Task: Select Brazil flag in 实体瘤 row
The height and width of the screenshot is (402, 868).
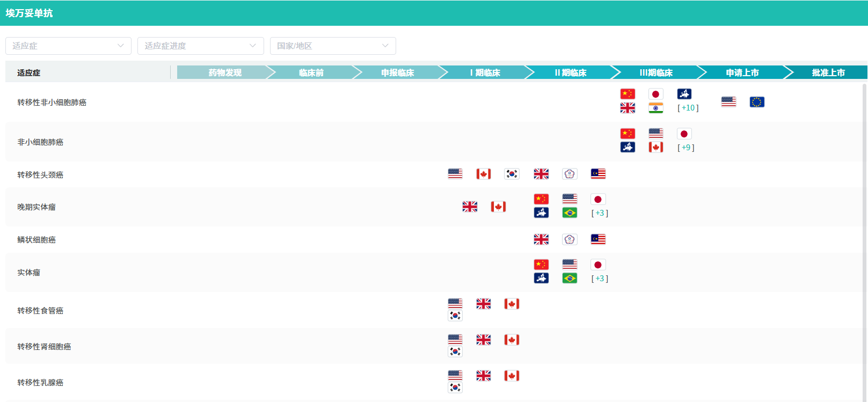Action: click(570, 278)
